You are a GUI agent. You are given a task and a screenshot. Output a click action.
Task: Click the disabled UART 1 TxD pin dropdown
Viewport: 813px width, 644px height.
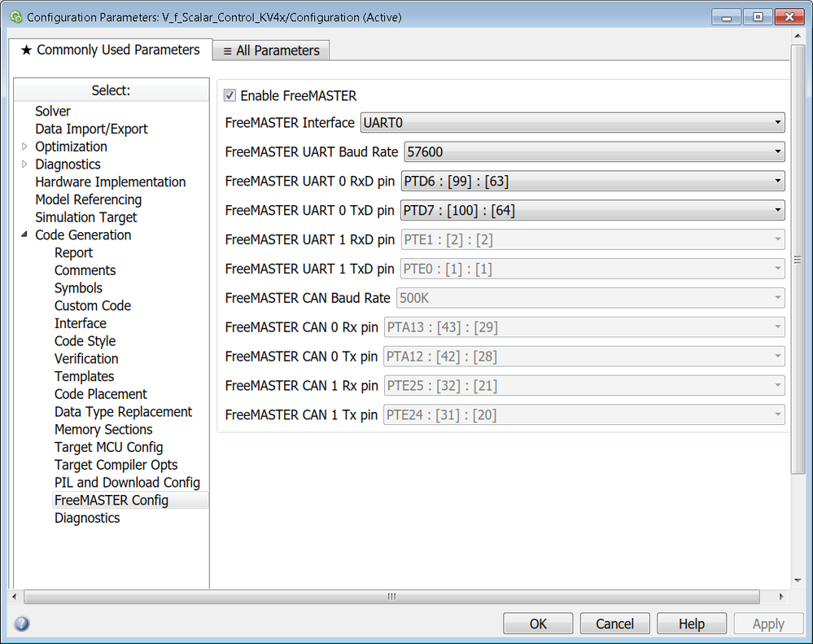click(592, 269)
